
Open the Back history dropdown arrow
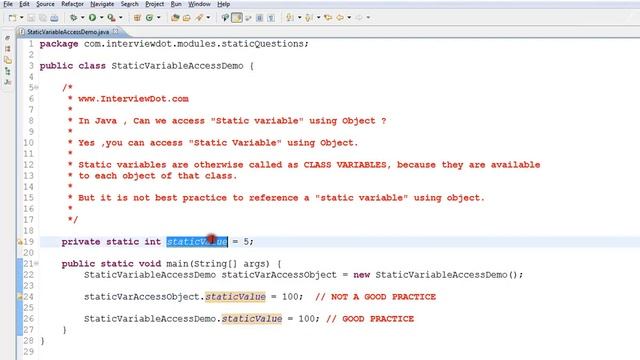(x=349, y=18)
